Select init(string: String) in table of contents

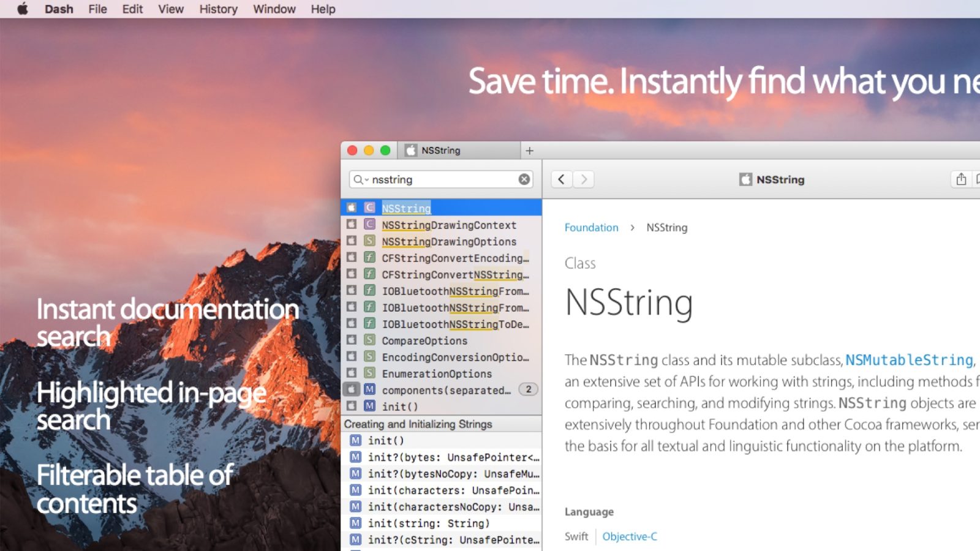pyautogui.click(x=428, y=523)
